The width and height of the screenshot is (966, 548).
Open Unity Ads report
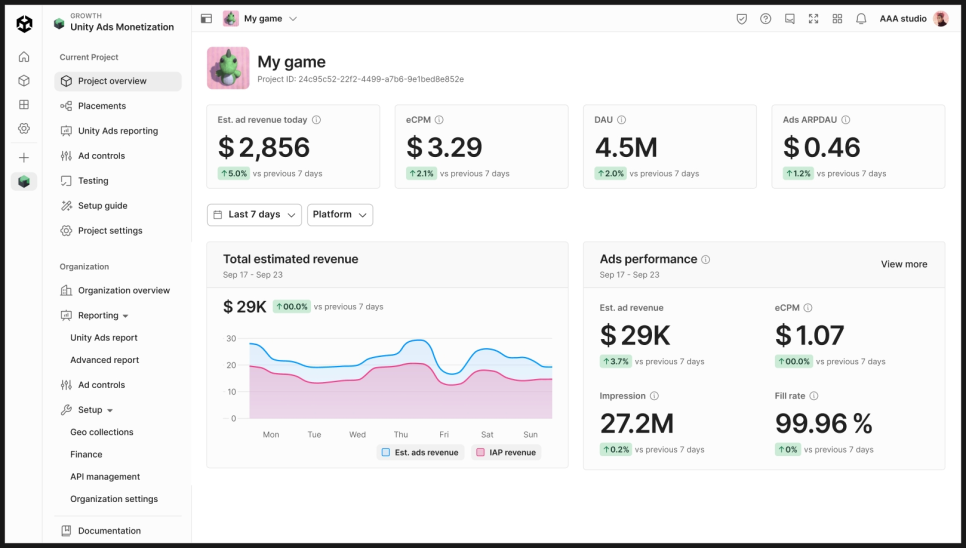pyautogui.click(x=104, y=338)
